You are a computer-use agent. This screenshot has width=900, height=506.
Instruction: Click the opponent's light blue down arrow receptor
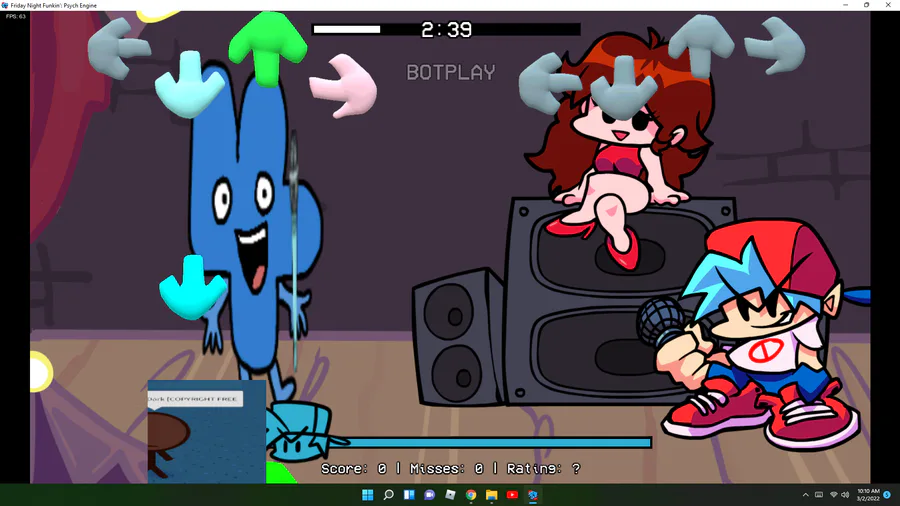(190, 84)
